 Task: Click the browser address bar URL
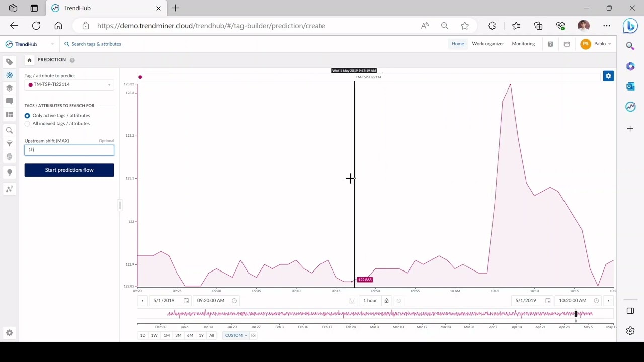(211, 26)
